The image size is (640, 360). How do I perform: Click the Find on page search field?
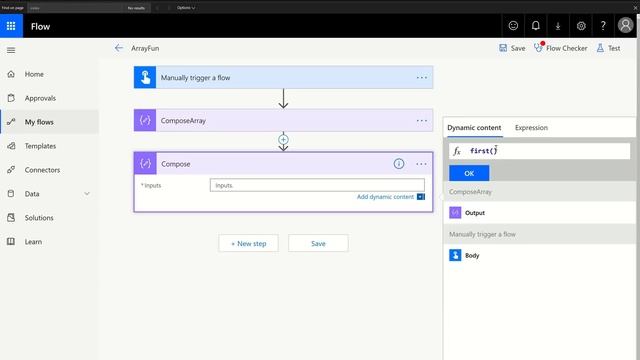click(76, 8)
